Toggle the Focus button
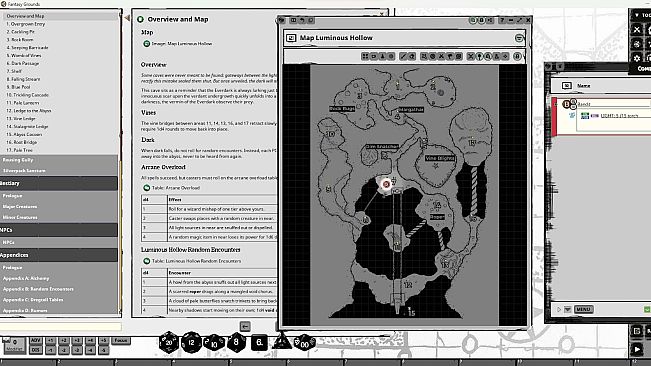This screenshot has width=651, height=366. coord(121,341)
